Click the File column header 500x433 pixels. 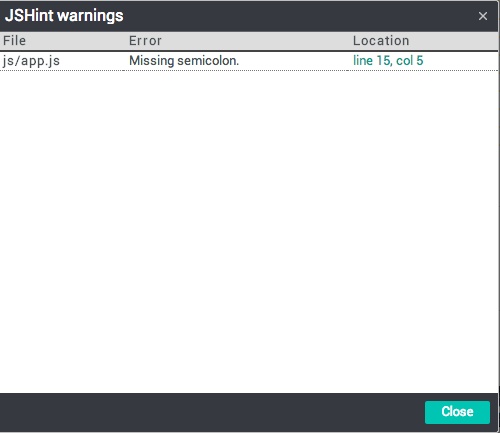coord(14,41)
